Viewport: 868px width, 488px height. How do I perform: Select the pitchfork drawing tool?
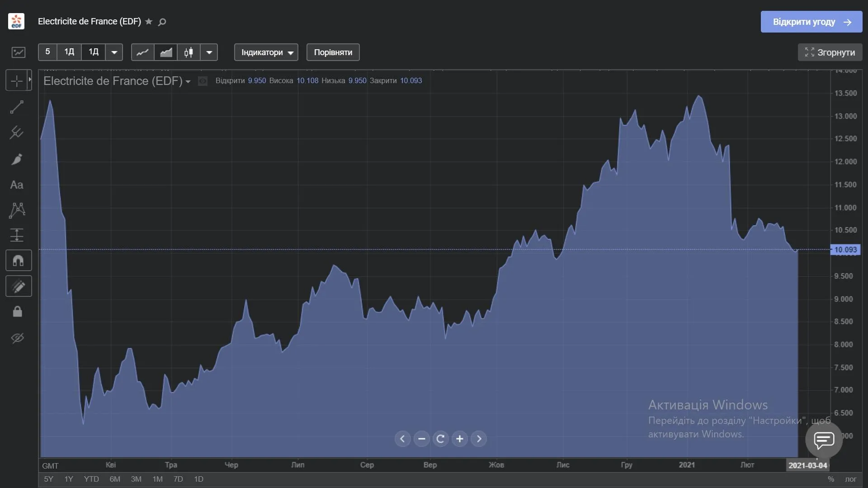tap(17, 132)
